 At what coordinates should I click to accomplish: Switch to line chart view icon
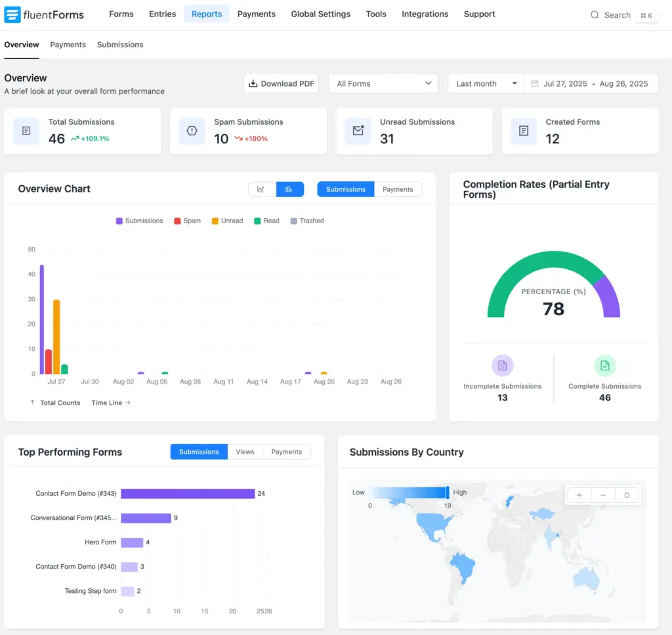(261, 189)
